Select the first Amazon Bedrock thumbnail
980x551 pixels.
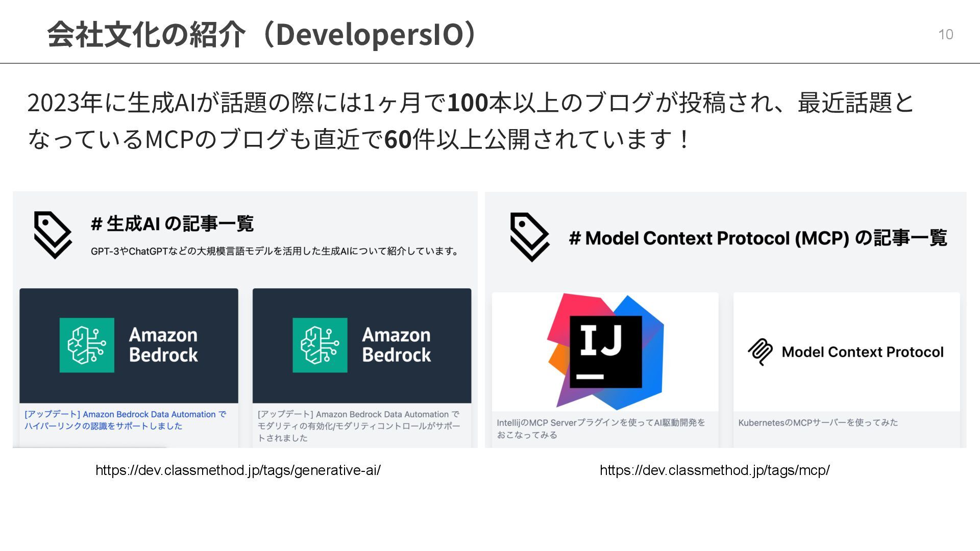point(129,346)
